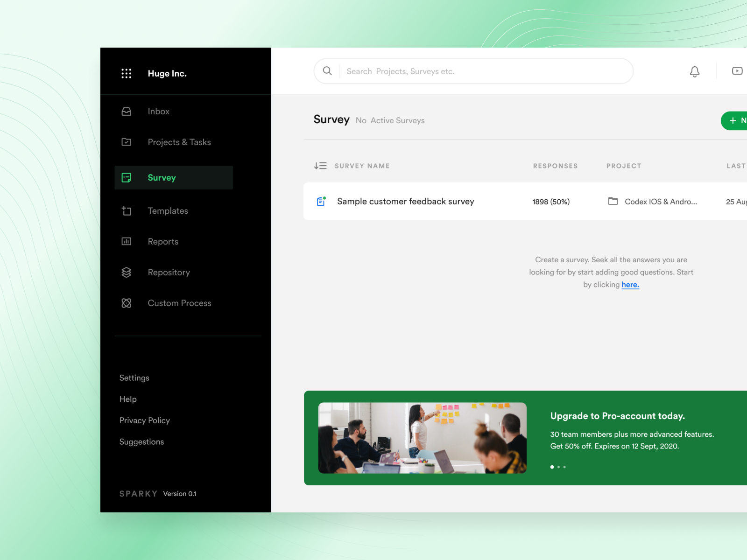This screenshot has height=560, width=747.
Task: Open the notifications bell
Action: coord(695,71)
